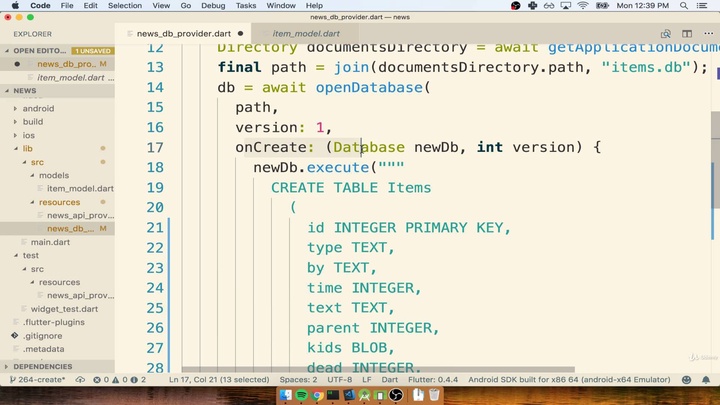Image resolution: width=720 pixels, height=405 pixels.
Task: Click the notification bell in status bar
Action: click(x=706, y=380)
